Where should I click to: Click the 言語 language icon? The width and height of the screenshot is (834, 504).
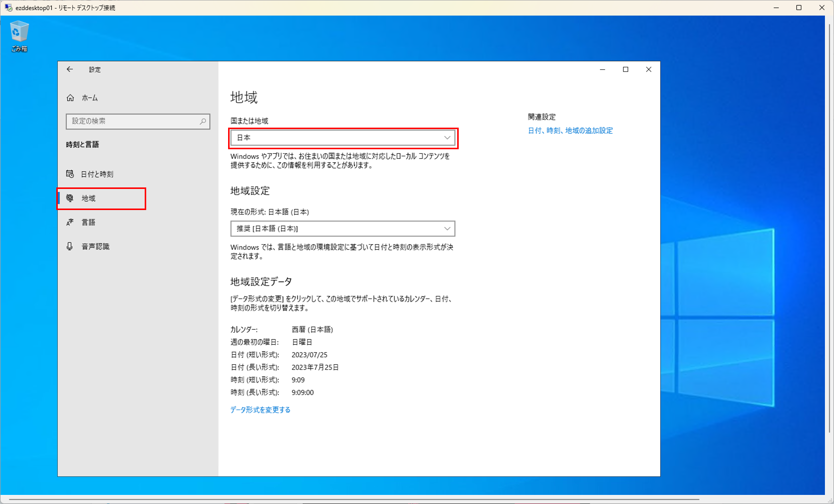pos(70,222)
